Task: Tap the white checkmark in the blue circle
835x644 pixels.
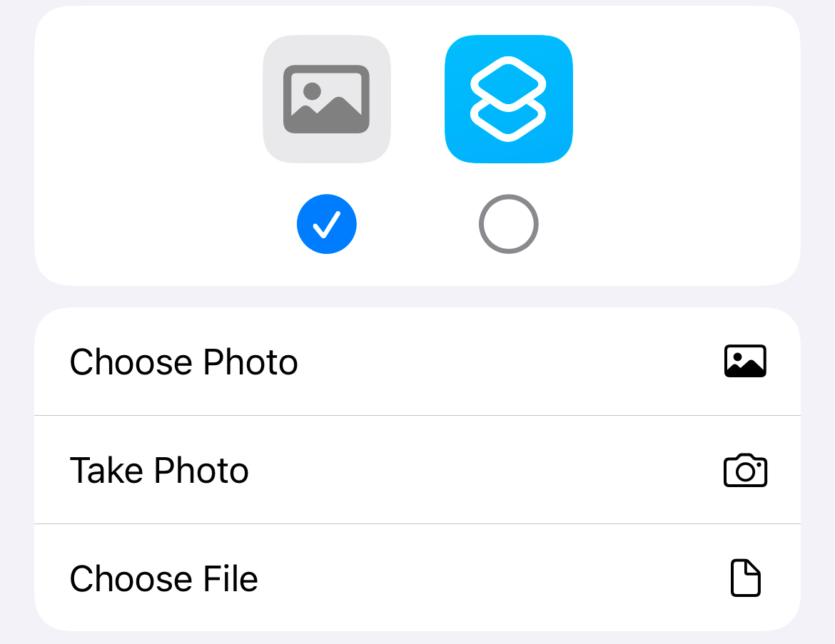Action: point(326,225)
